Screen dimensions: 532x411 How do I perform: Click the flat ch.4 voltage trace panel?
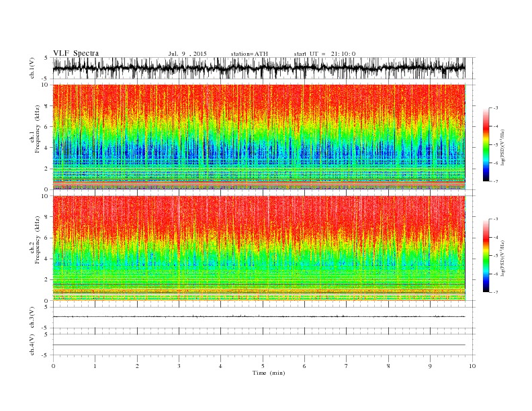pos(263,345)
